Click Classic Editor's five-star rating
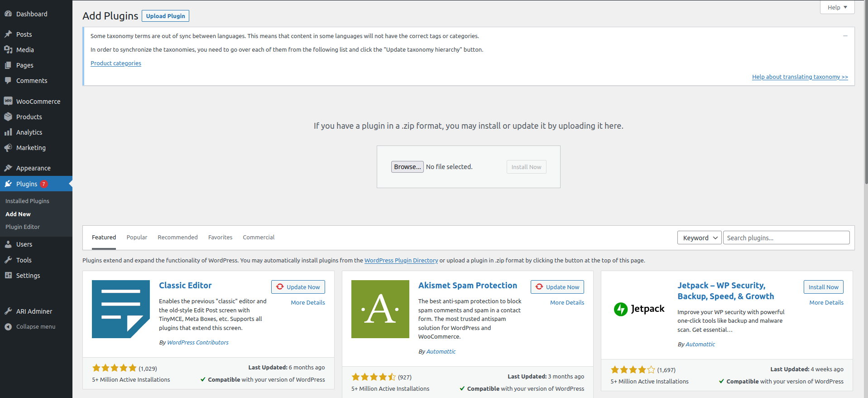The height and width of the screenshot is (398, 868). point(114,368)
